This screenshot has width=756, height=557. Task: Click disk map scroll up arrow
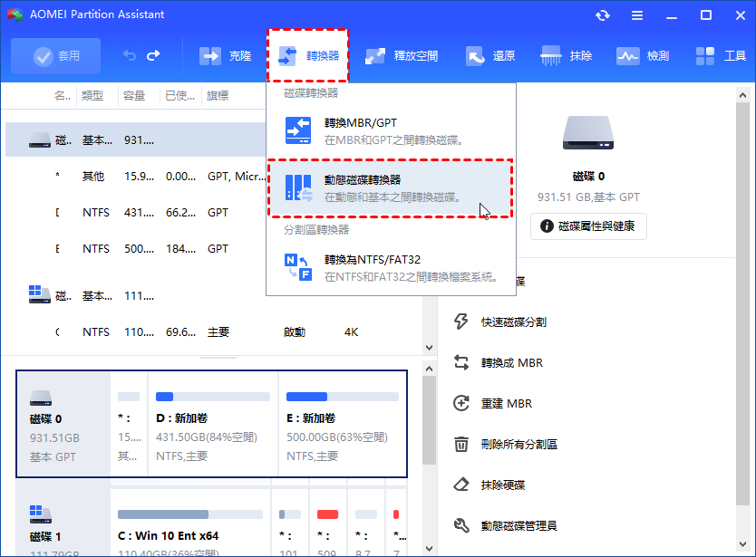click(x=429, y=370)
